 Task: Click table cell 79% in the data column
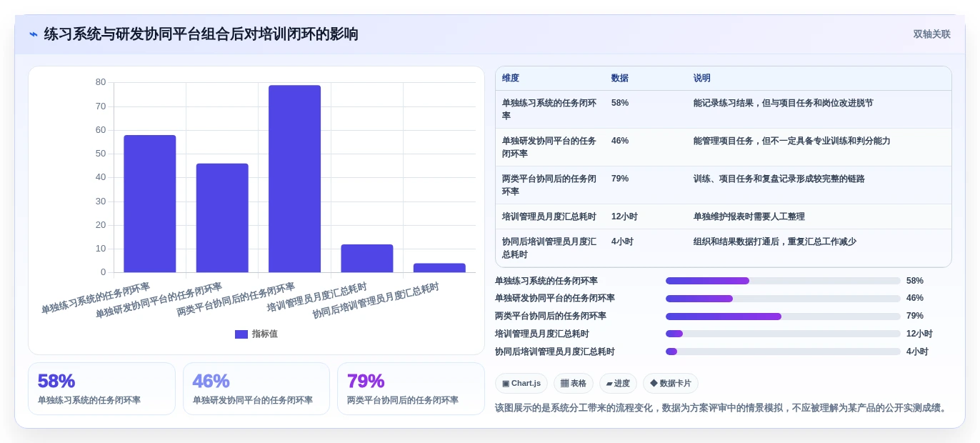point(620,179)
